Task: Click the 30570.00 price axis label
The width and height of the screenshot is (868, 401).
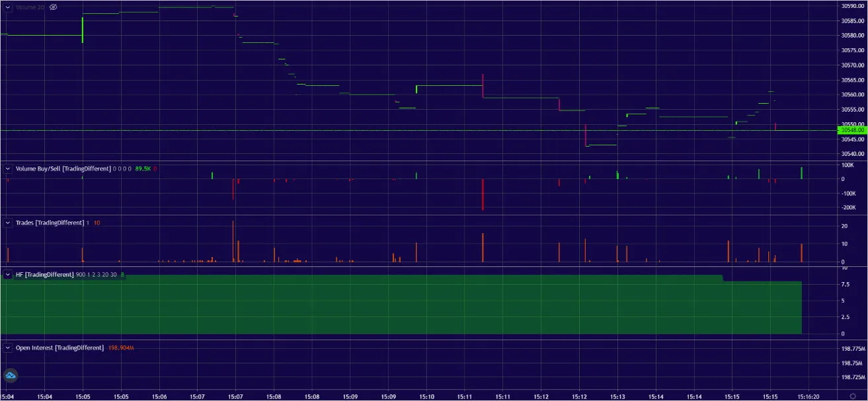Action: click(853, 65)
